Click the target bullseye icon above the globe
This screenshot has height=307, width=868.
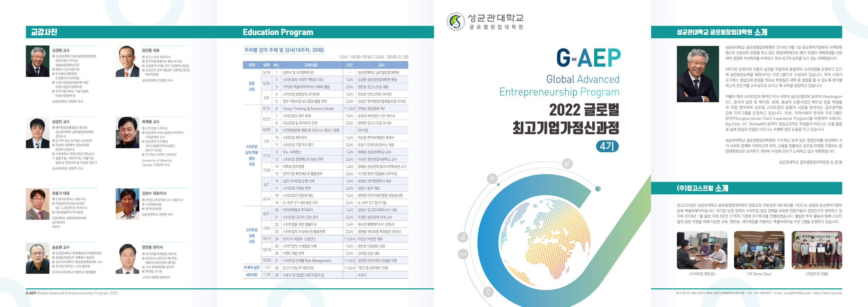point(567,164)
